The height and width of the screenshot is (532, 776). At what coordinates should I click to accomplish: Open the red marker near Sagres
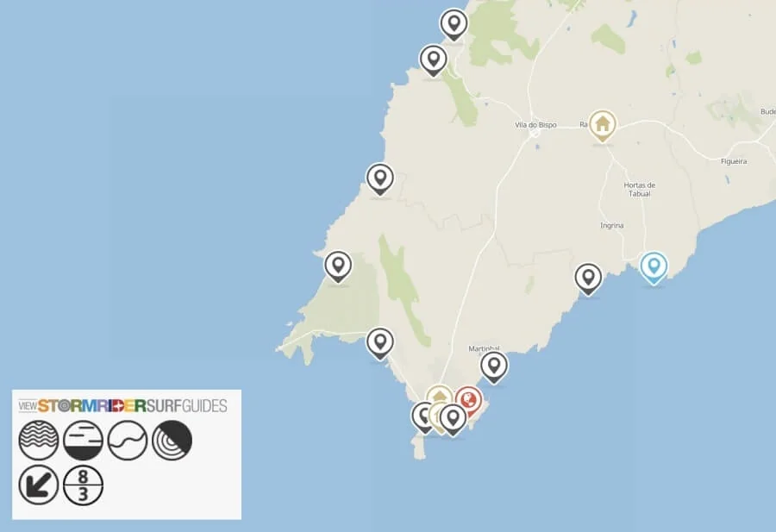[x=469, y=400]
